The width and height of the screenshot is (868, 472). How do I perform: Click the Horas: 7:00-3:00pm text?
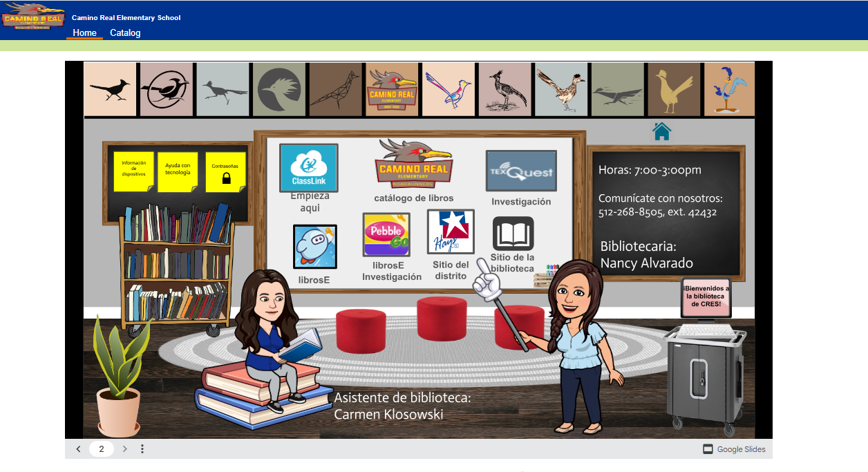650,170
